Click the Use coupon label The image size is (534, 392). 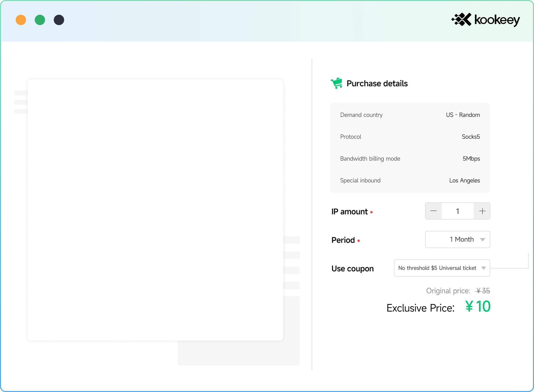[x=353, y=268]
